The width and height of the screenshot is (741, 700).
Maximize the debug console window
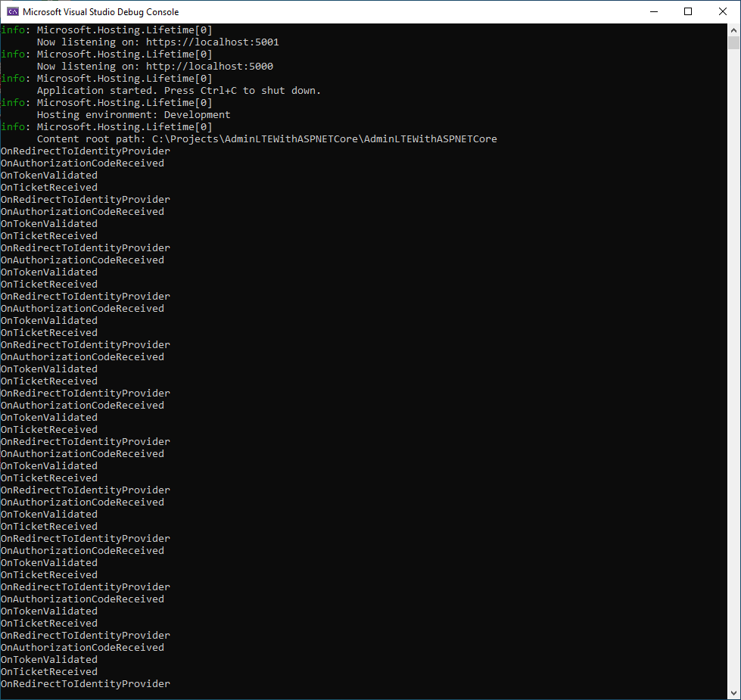point(688,11)
